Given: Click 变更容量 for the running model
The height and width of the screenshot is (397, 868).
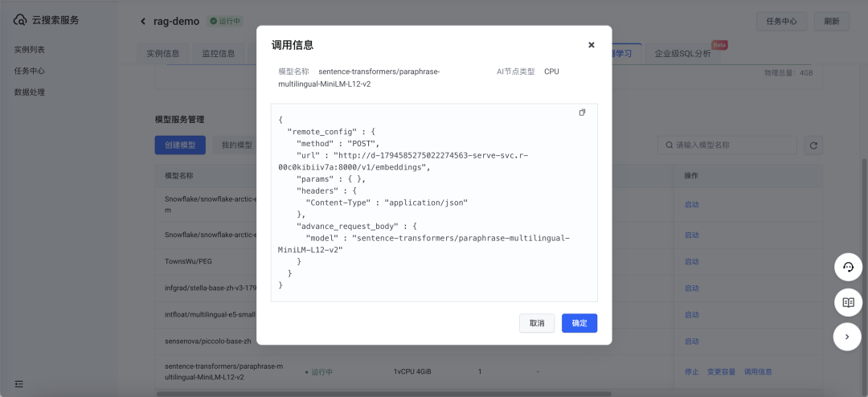Looking at the screenshot, I should 721,371.
